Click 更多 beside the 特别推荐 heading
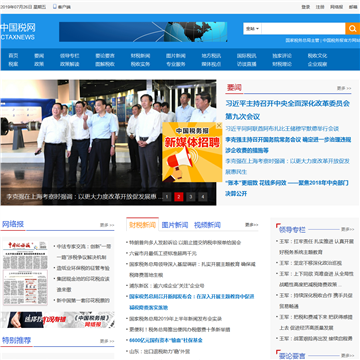 (x=107, y=341)
